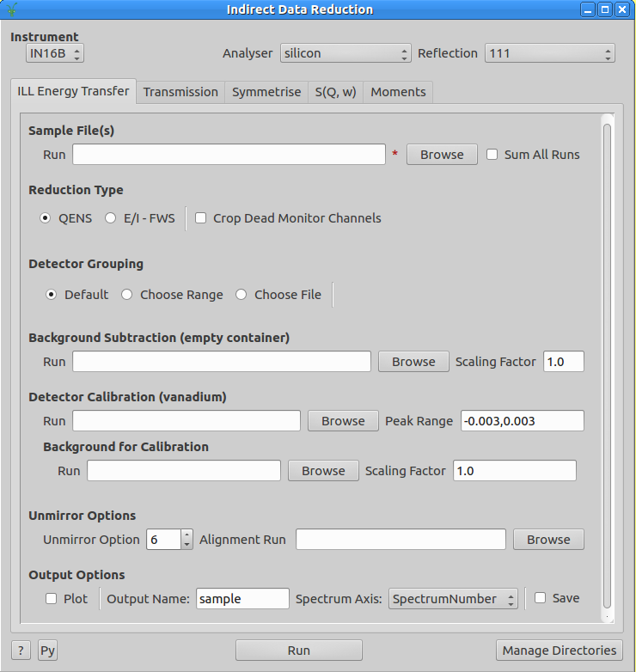Browse for Sample File run
Image resolution: width=636 pixels, height=672 pixels.
coord(442,155)
